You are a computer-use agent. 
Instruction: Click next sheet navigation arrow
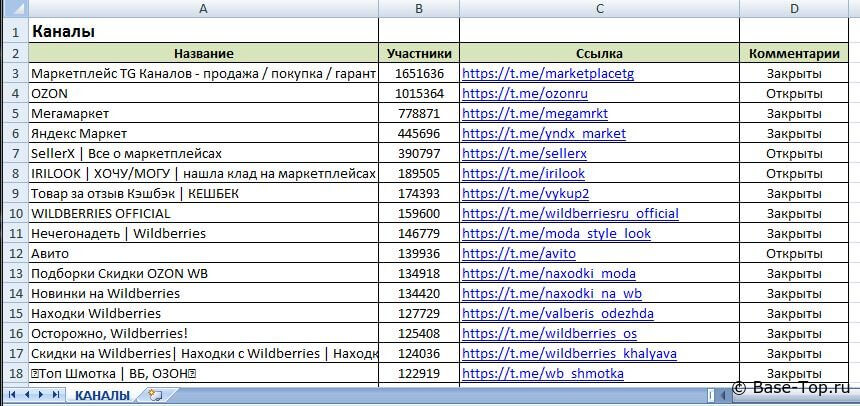40,396
